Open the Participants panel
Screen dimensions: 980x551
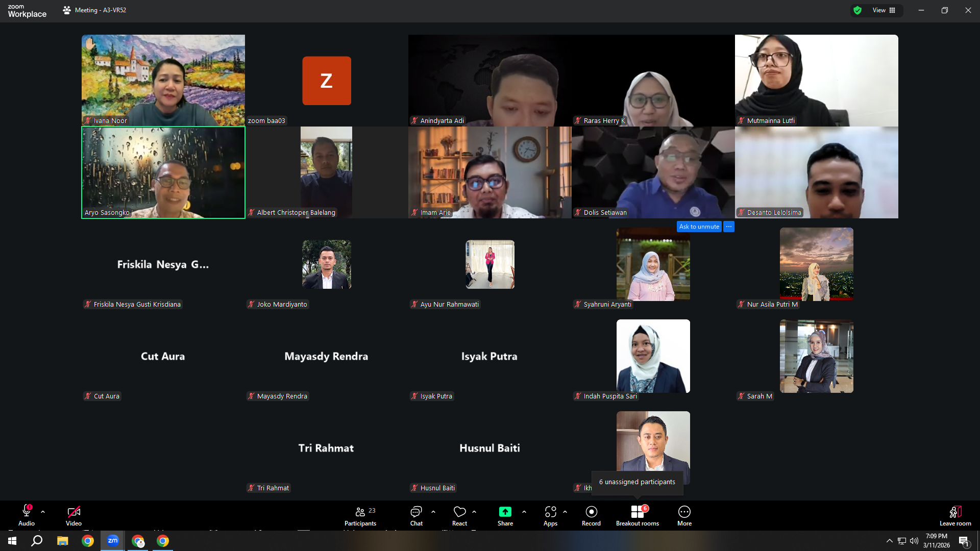click(x=360, y=515)
